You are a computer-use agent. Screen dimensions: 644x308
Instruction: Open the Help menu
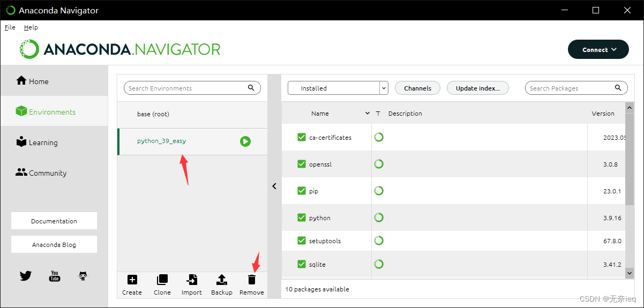click(31, 27)
